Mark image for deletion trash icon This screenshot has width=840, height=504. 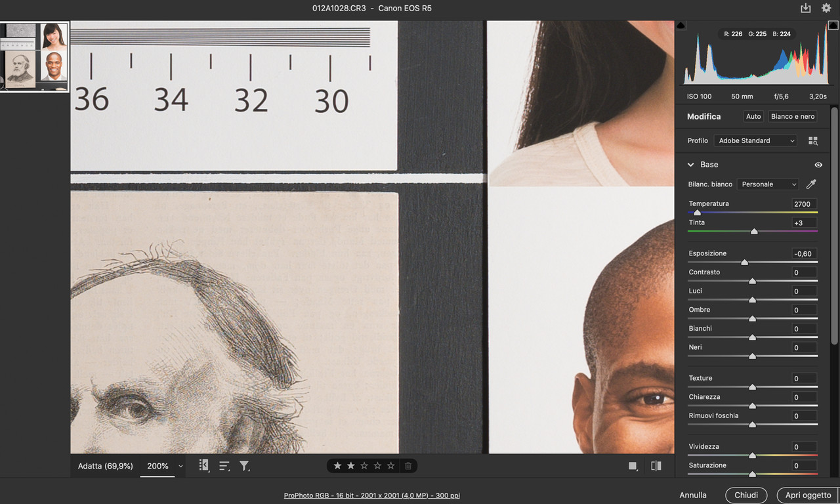(x=408, y=466)
